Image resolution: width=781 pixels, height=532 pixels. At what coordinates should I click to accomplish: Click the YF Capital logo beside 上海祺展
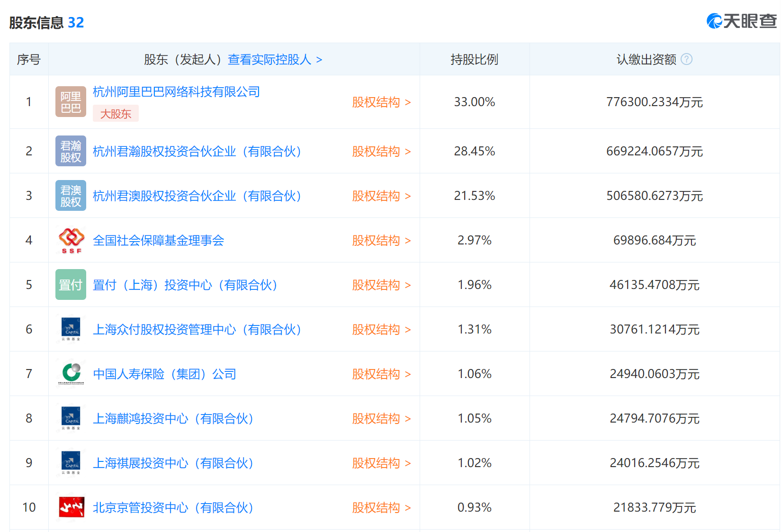[71, 463]
